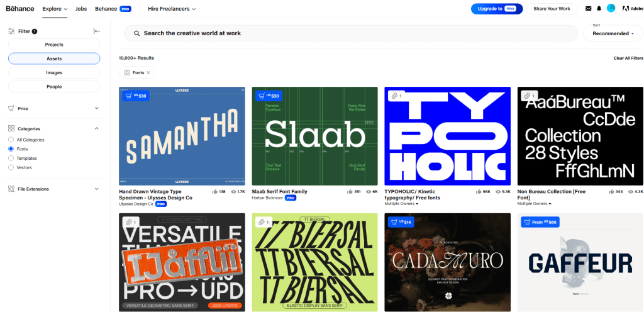The image size is (644, 312).
Task: Click the PRO badge beside Ulysses Design Co
Action: pos(160,204)
